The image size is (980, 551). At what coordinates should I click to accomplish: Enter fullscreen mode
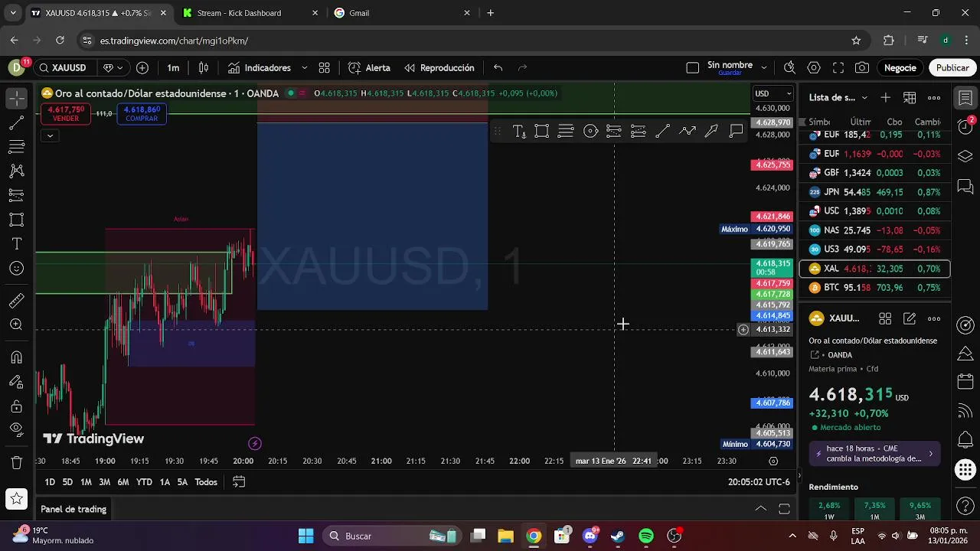coord(838,67)
